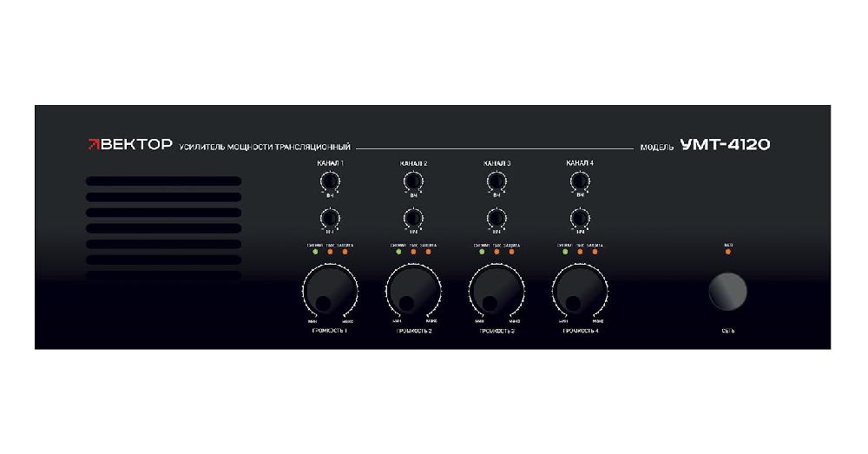The width and height of the screenshot is (868, 454).
Task: Click the Канал 3 НЧ bass knob
Action: tap(496, 217)
